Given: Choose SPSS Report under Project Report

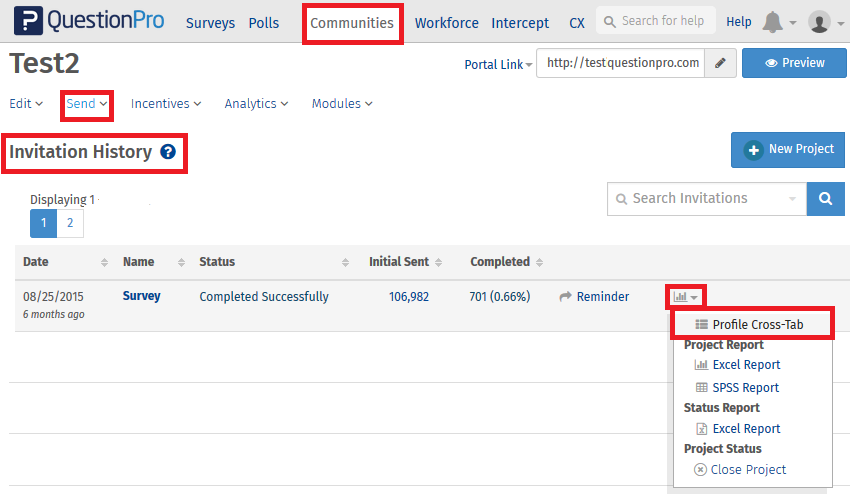Looking at the screenshot, I should [x=745, y=388].
